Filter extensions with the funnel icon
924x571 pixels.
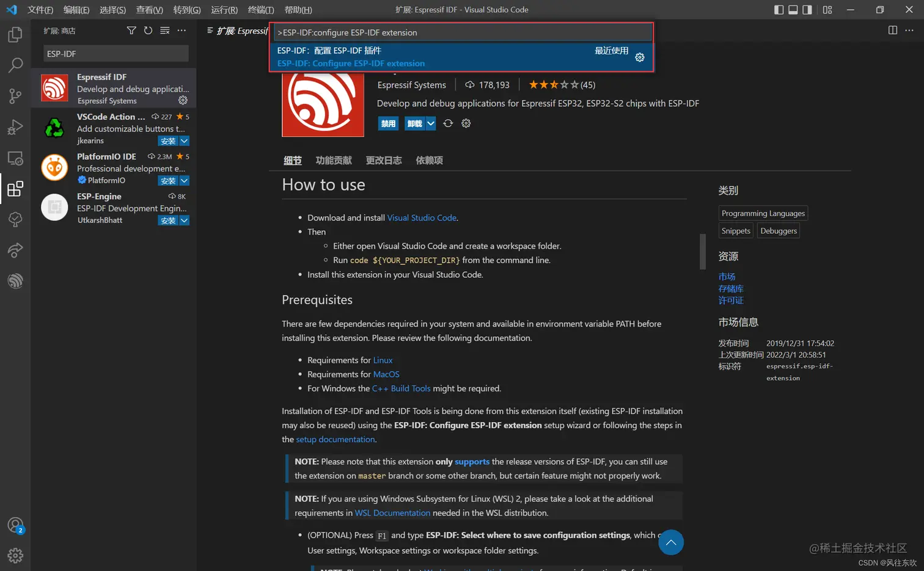[131, 31]
